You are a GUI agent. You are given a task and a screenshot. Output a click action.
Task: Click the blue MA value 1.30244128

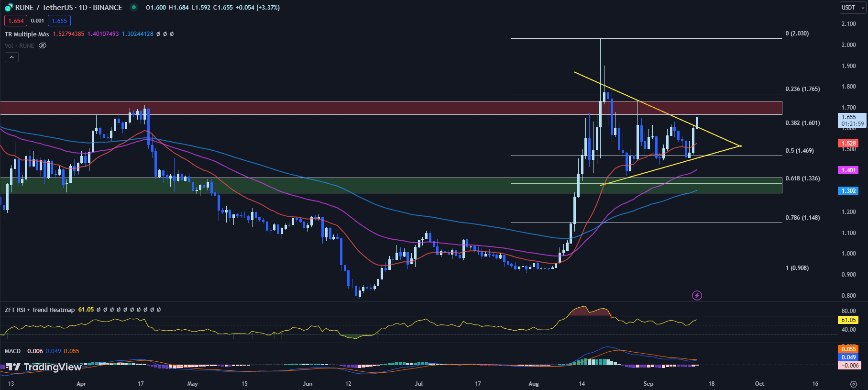138,34
